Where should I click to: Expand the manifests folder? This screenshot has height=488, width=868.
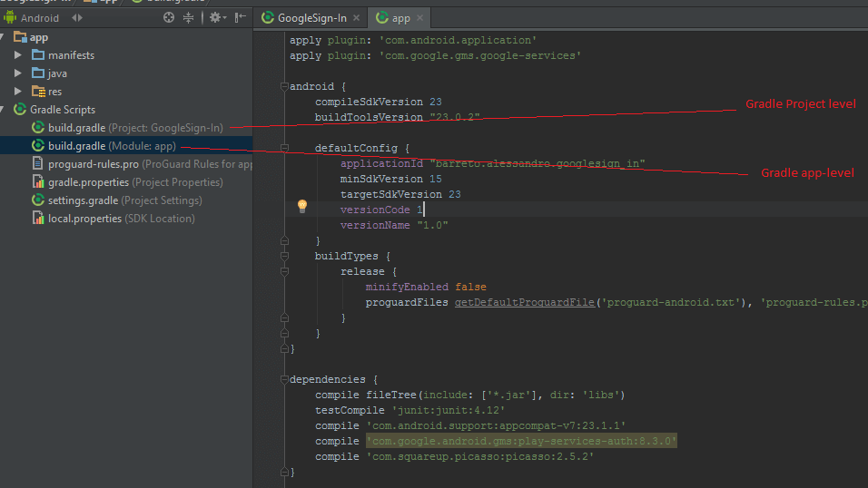coord(18,54)
